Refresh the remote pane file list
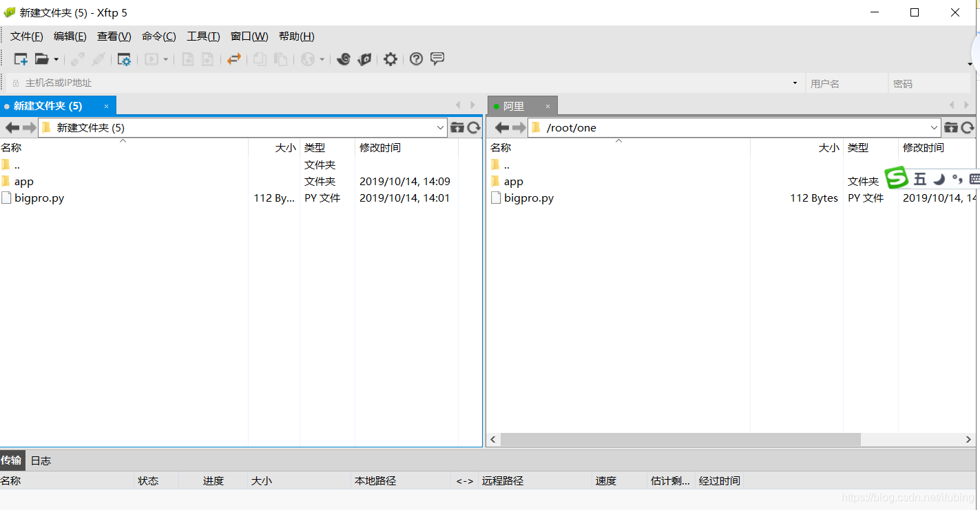This screenshot has width=980, height=510. 968,127
